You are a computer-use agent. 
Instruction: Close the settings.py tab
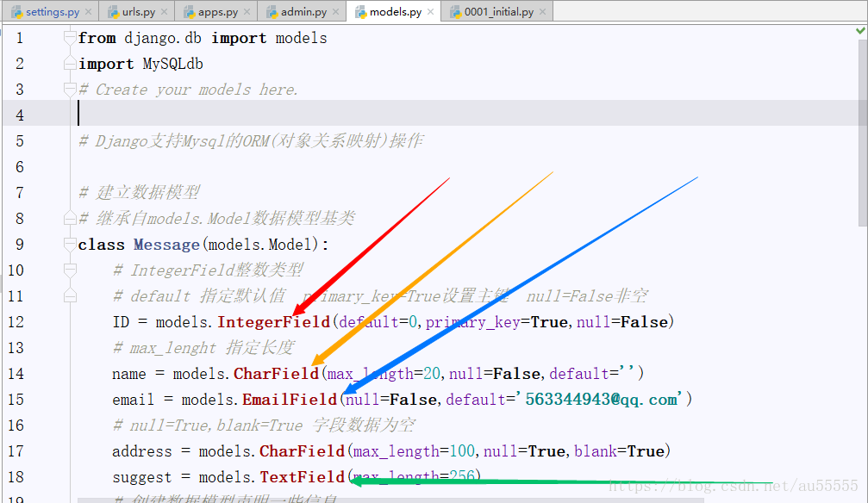(89, 11)
